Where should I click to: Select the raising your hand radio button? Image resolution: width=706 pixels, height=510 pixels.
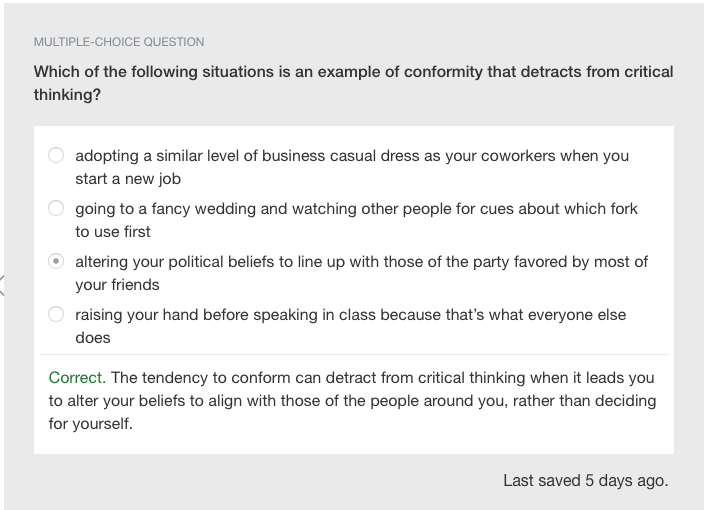tap(56, 314)
